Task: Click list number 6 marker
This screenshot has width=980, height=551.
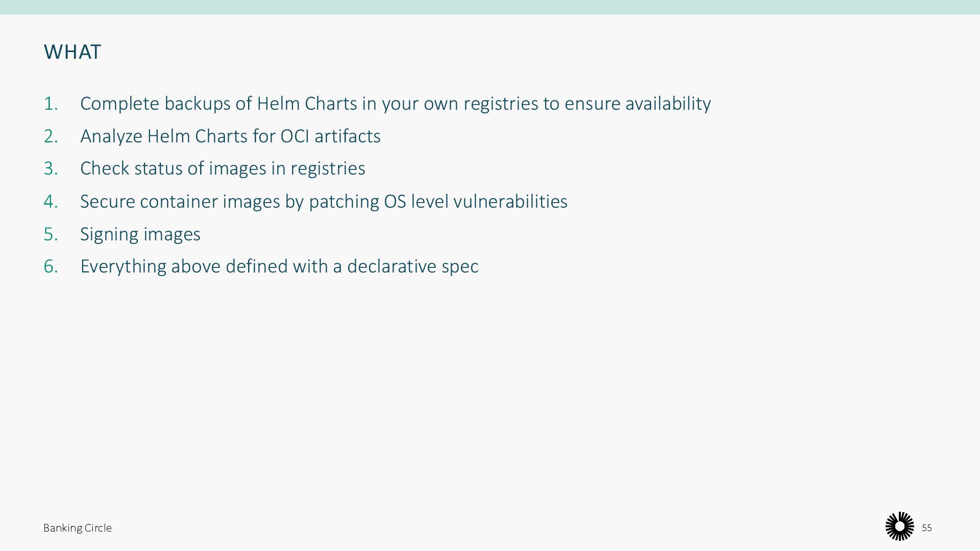Action: point(51,266)
